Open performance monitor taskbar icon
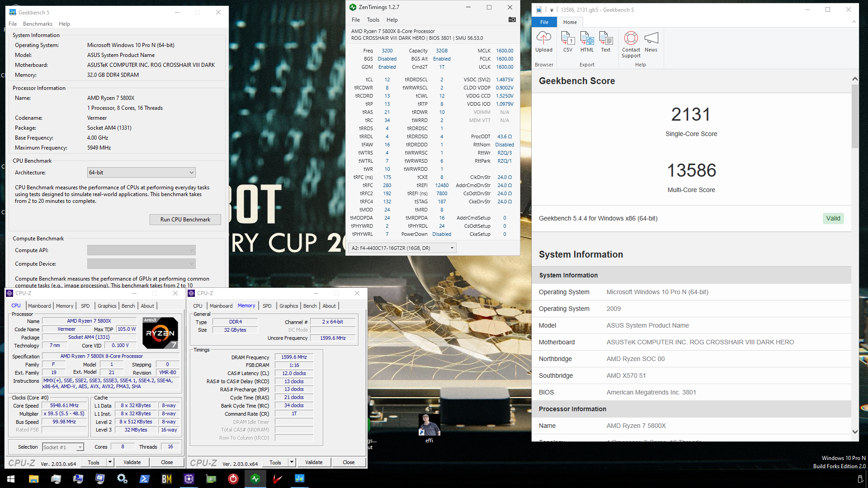 click(x=56, y=479)
